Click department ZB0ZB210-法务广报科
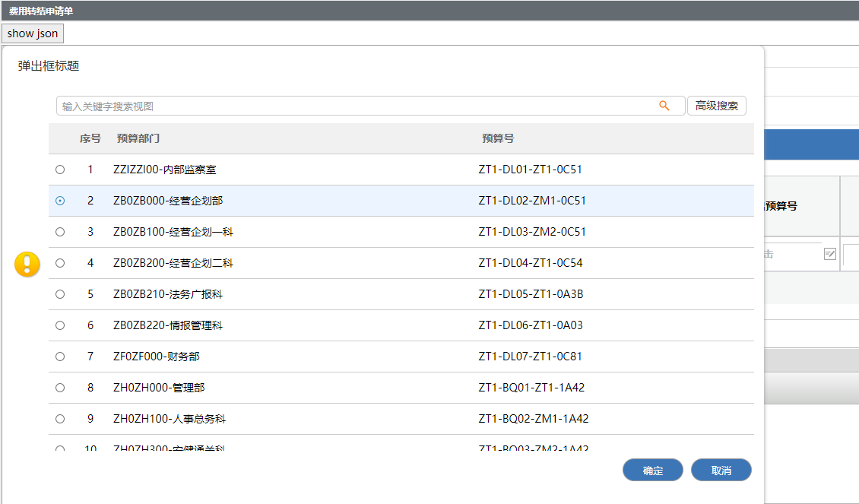Viewport: 859px width, 504px height. pos(168,295)
